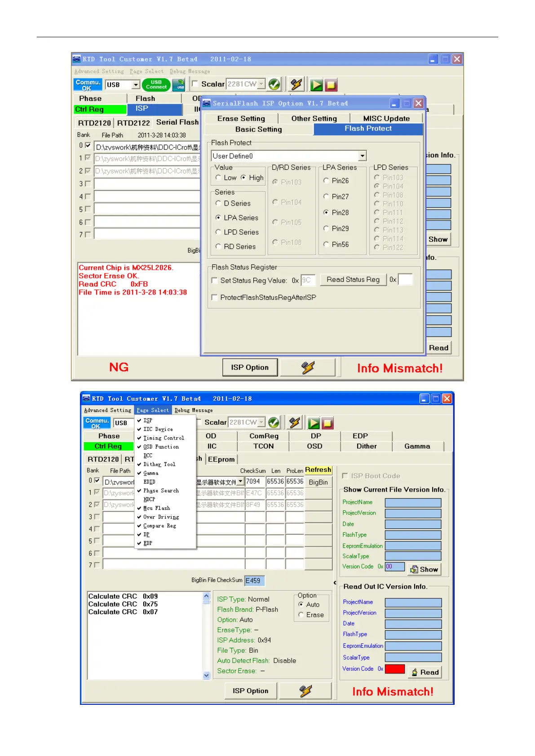535x756 pixels.
Task: Click the green check icon in upper window toolbar
Action: pos(274,84)
